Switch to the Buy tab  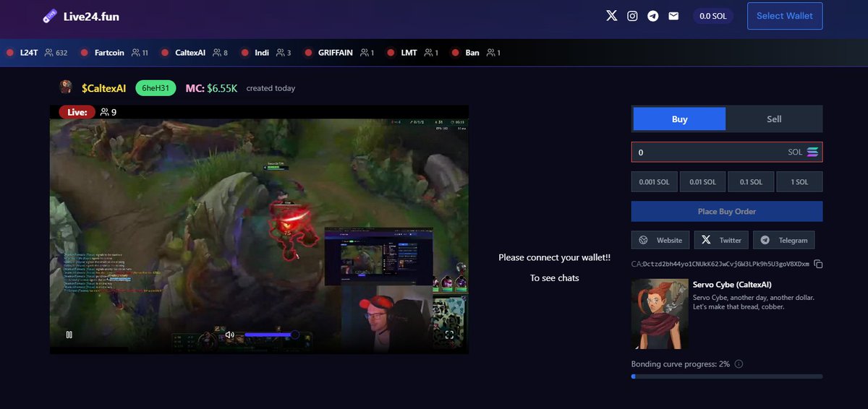pos(679,119)
